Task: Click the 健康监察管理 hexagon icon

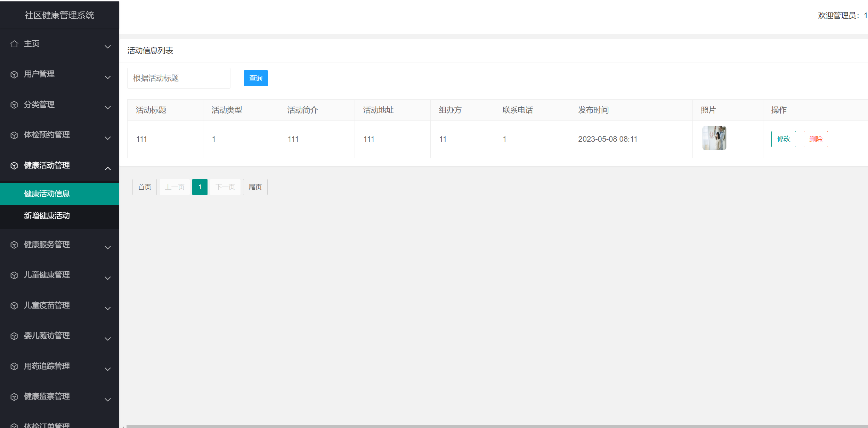Action: [x=14, y=396]
